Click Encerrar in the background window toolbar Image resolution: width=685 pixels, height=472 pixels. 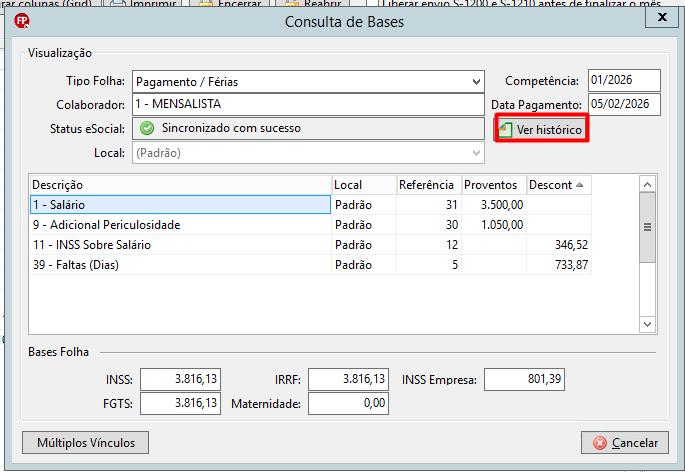pyautogui.click(x=232, y=3)
